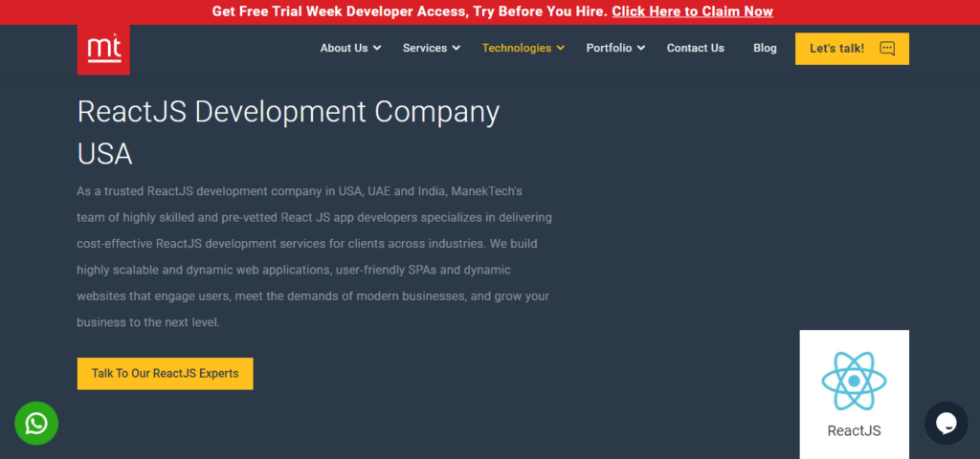
Task: Go to Contact Us page
Action: tap(695, 48)
